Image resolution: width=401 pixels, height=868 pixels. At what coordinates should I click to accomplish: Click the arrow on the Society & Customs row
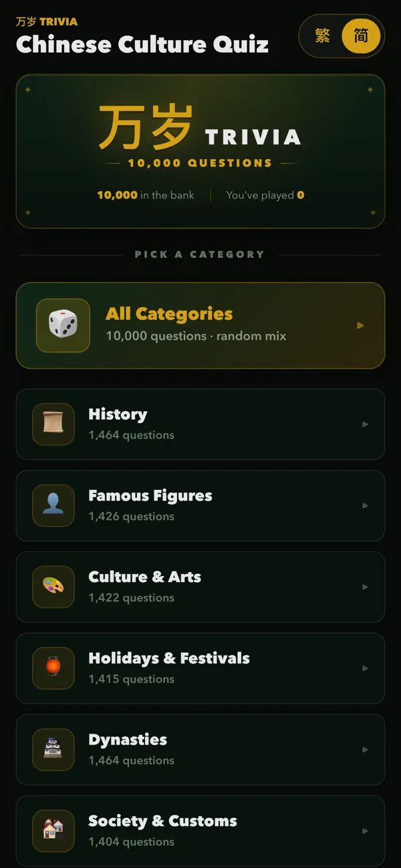coord(365,831)
